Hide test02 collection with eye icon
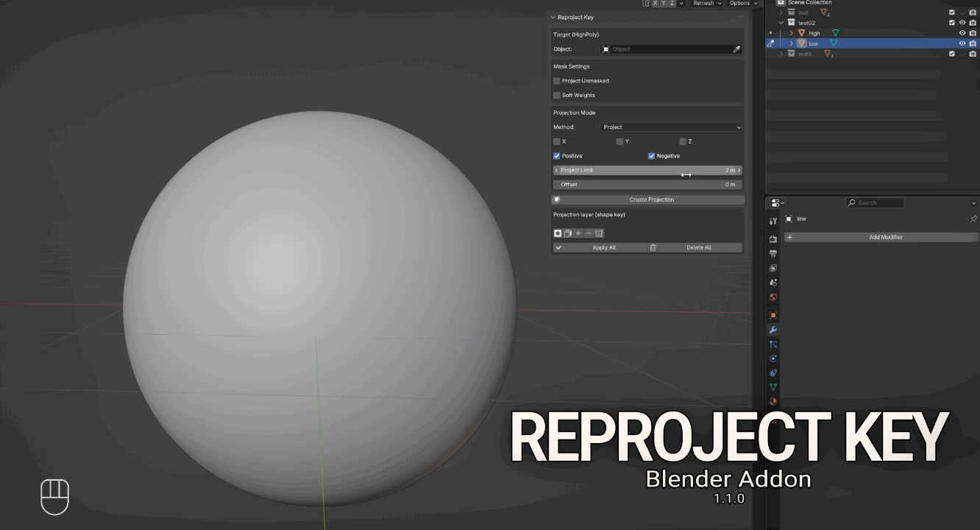Viewport: 980px width, 530px height. click(x=962, y=23)
